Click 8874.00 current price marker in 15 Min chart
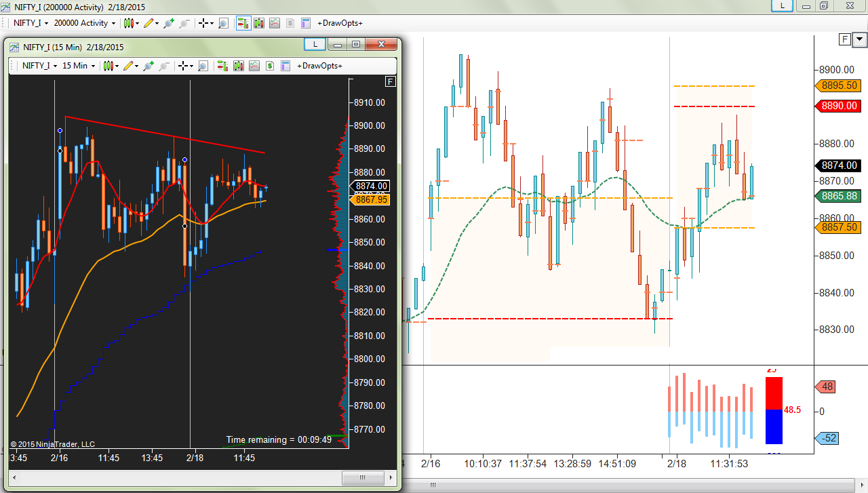The width and height of the screenshot is (868, 493). tap(370, 186)
